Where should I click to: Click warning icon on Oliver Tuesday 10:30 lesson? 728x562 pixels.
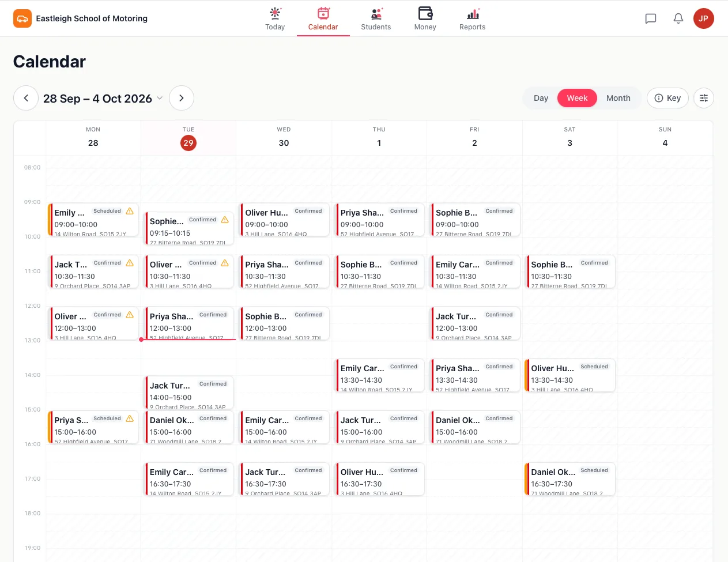click(225, 263)
